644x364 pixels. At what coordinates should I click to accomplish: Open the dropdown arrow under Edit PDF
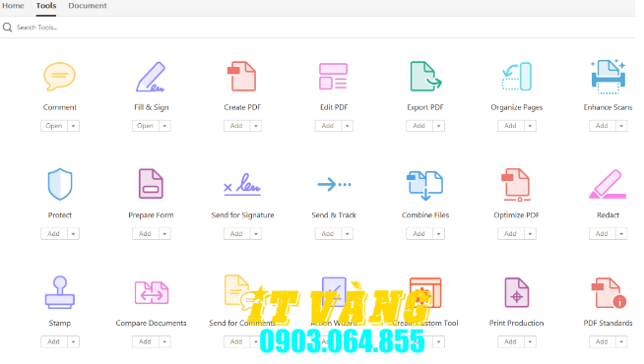347,126
